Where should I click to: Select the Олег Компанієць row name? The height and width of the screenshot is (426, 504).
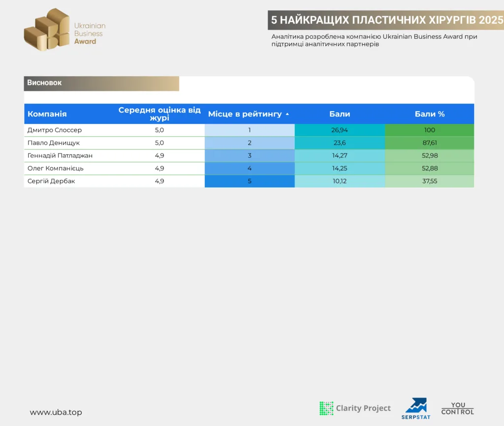(x=55, y=168)
